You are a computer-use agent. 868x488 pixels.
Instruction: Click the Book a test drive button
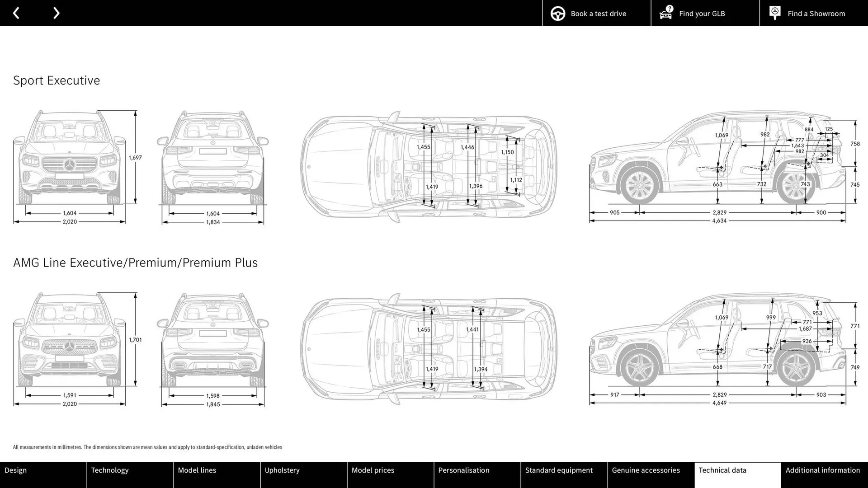click(598, 13)
